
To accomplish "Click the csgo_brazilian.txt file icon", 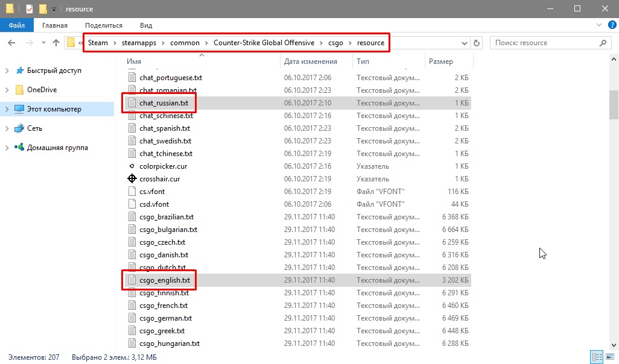I will click(132, 216).
